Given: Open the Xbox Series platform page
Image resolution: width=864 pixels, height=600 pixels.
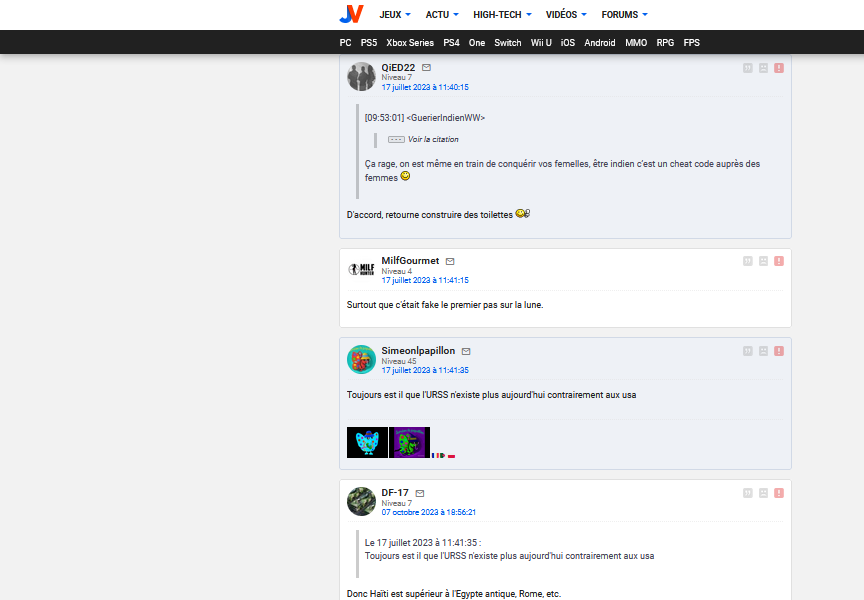Looking at the screenshot, I should [410, 43].
